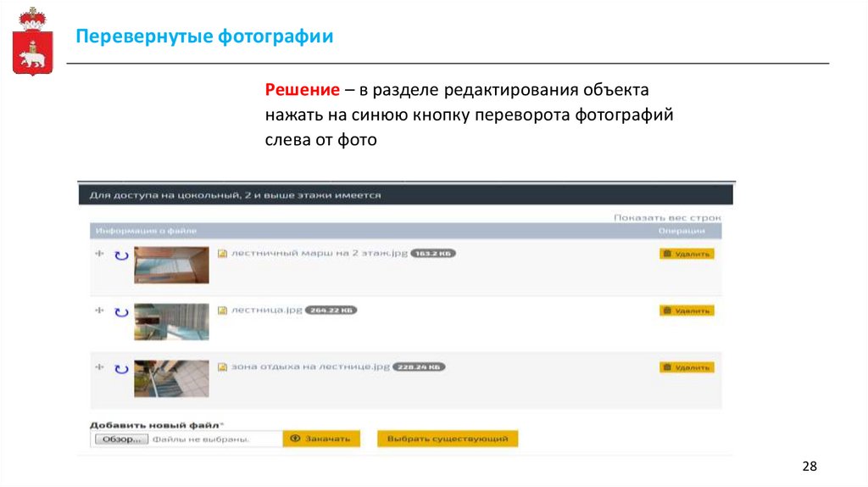
Task: Open thumbnail of зона отдыха на лестнице
Action: (171, 378)
